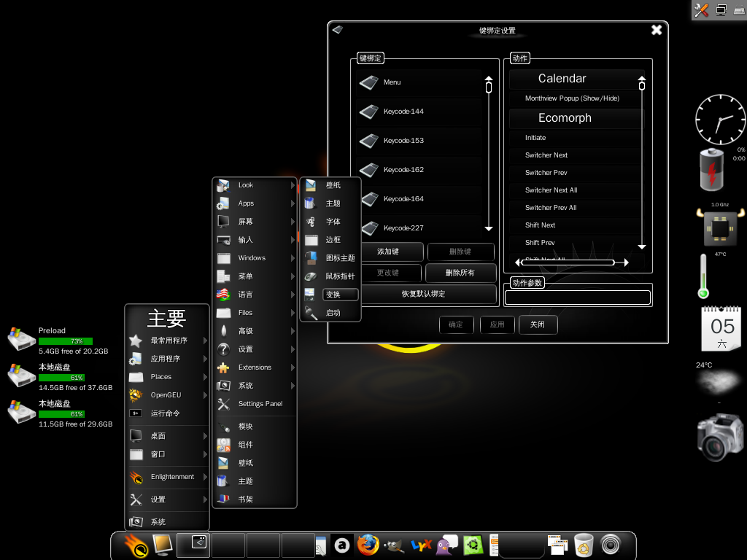Select Initiate action under Ecomorph

(x=575, y=138)
